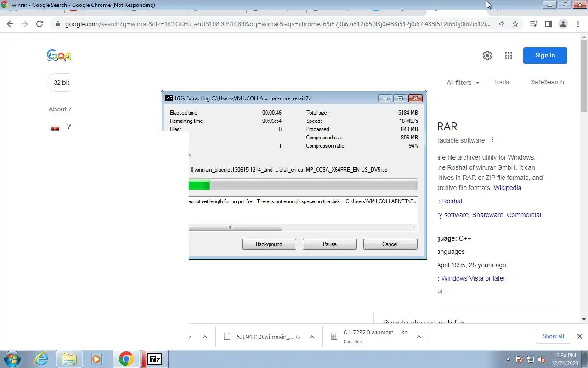Click the extracting ISO file name text
The height and width of the screenshot is (368, 588).
click(288, 170)
